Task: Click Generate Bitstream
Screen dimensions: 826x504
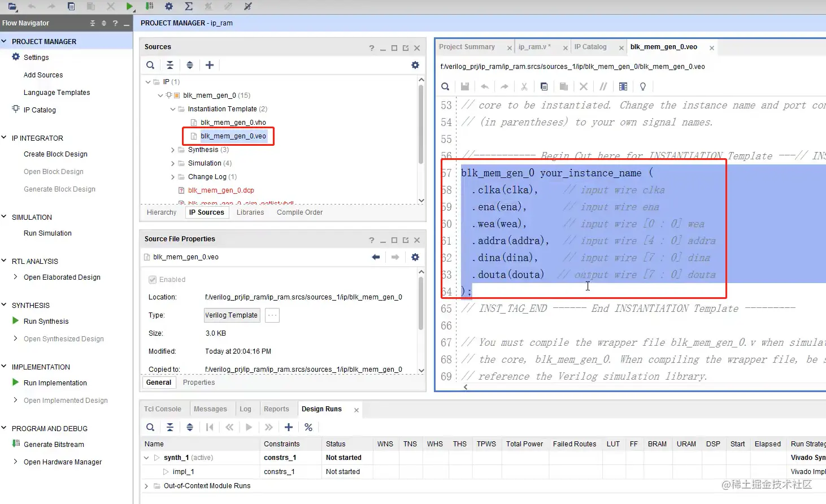Action: click(54, 445)
